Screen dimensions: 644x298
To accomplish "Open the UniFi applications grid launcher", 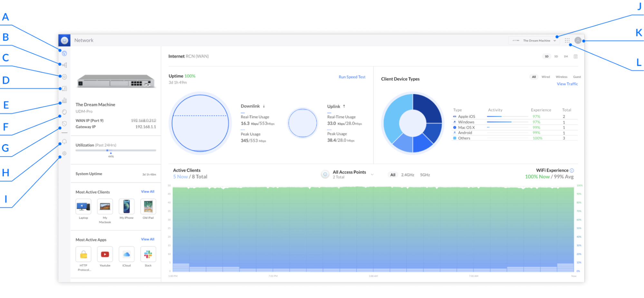I will point(567,40).
